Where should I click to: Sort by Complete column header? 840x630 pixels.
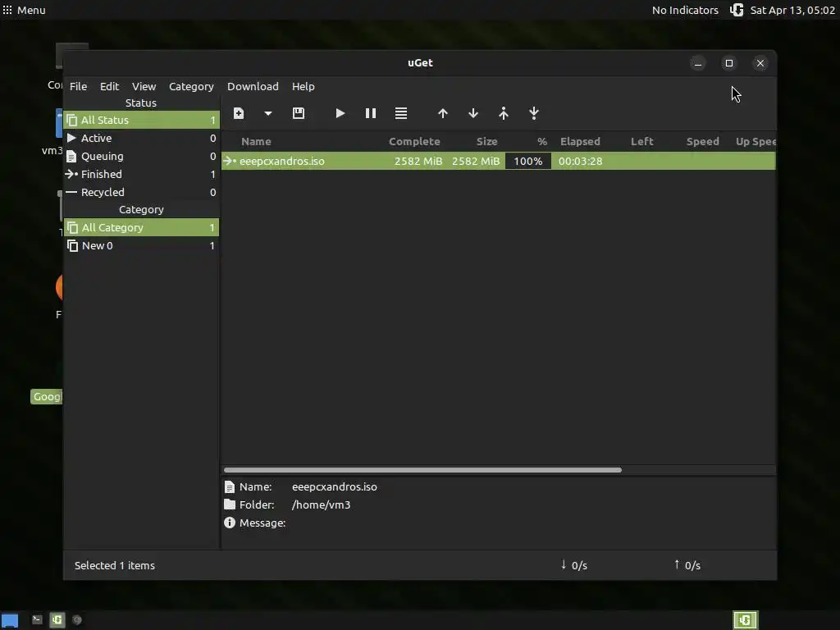[414, 141]
